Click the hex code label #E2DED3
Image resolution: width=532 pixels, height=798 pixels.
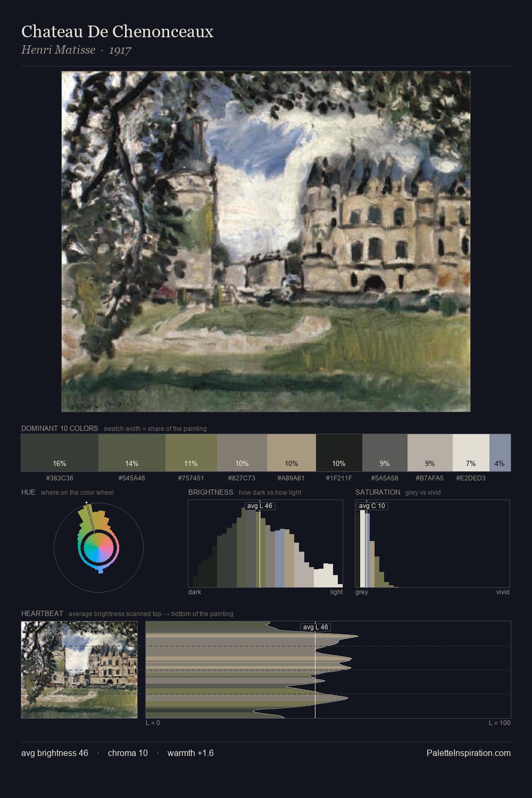[471, 478]
